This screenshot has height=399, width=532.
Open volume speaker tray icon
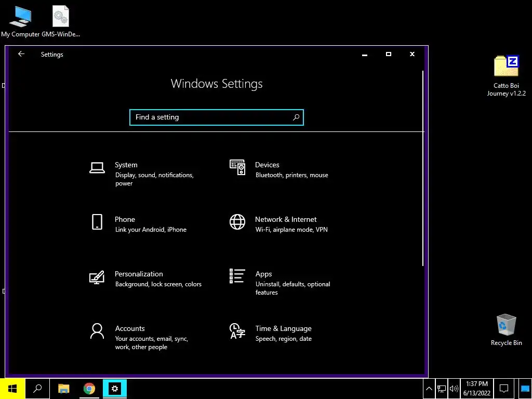(454, 389)
